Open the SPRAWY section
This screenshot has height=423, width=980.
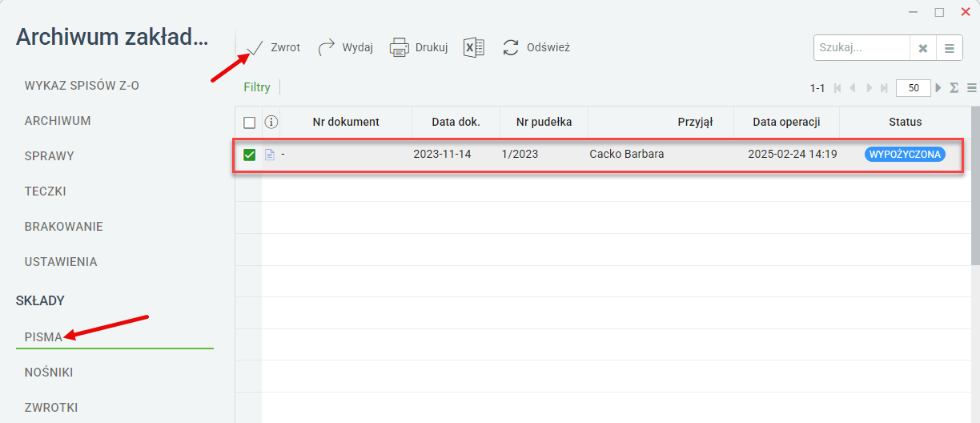[50, 156]
